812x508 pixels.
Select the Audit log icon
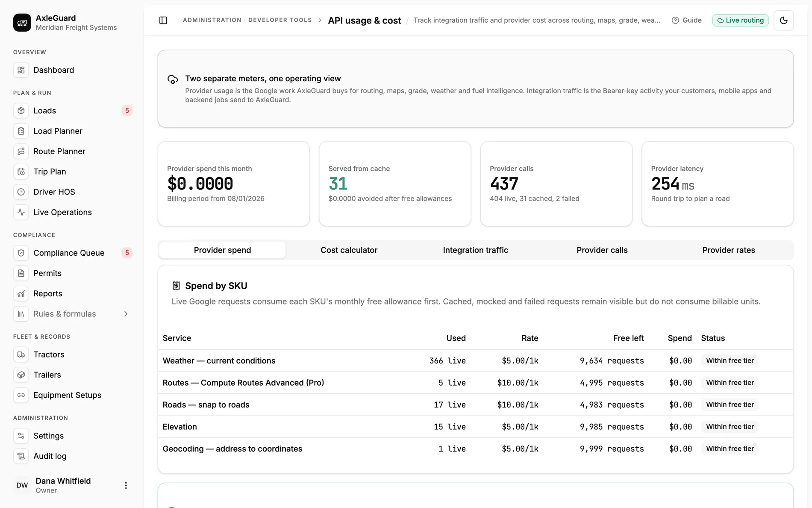(x=21, y=456)
